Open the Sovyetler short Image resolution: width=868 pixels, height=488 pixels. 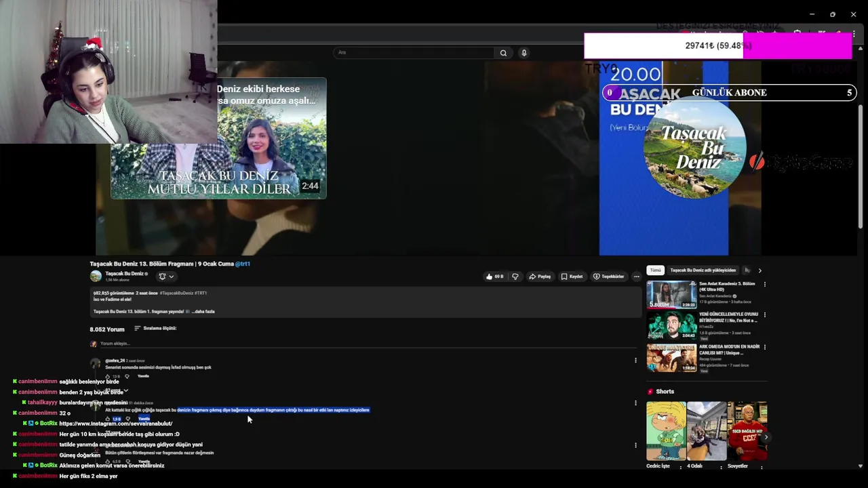pos(747,431)
